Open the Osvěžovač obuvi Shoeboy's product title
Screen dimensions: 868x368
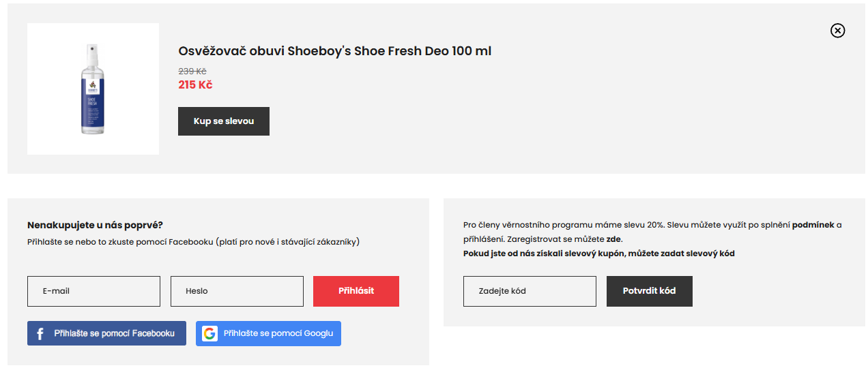coord(334,51)
